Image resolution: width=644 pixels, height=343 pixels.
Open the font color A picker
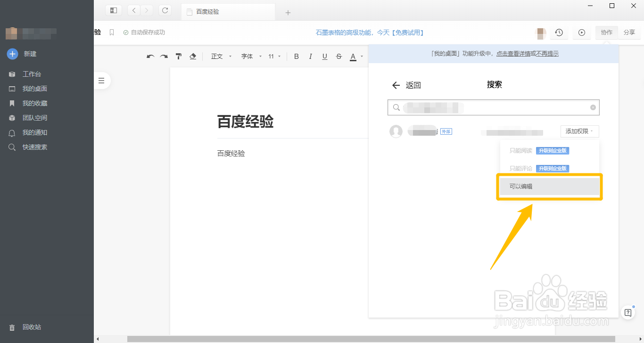(x=353, y=57)
